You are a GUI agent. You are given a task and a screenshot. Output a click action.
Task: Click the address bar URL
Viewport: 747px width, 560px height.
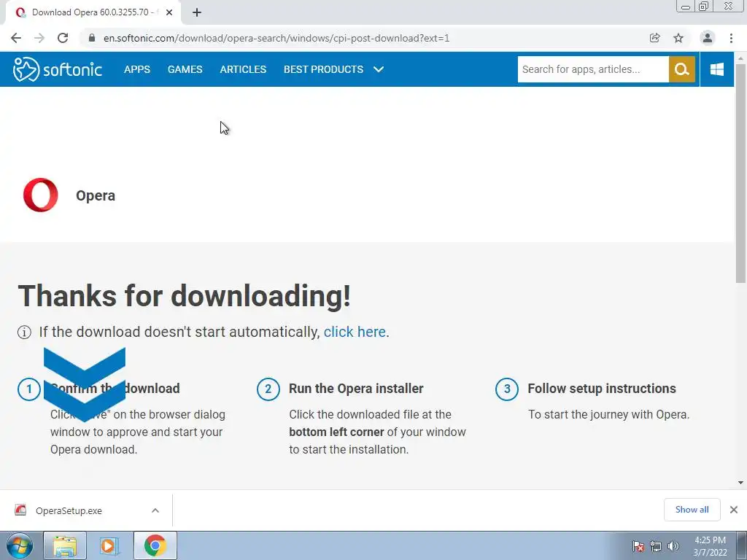276,38
